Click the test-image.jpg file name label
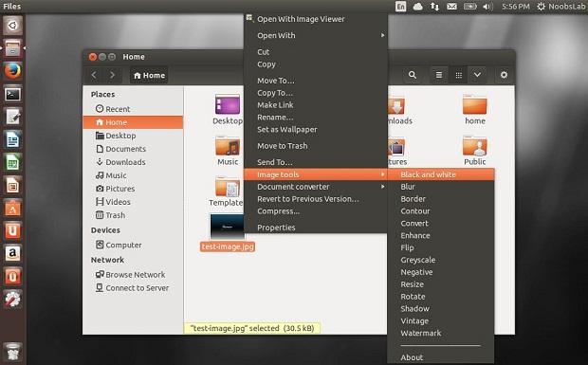This screenshot has height=365, width=588. tap(228, 246)
